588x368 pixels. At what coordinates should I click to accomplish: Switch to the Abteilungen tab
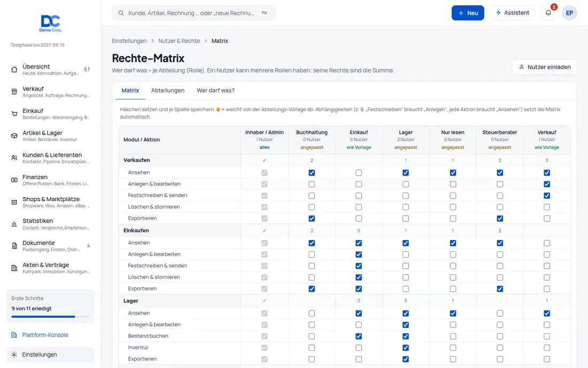tap(168, 90)
